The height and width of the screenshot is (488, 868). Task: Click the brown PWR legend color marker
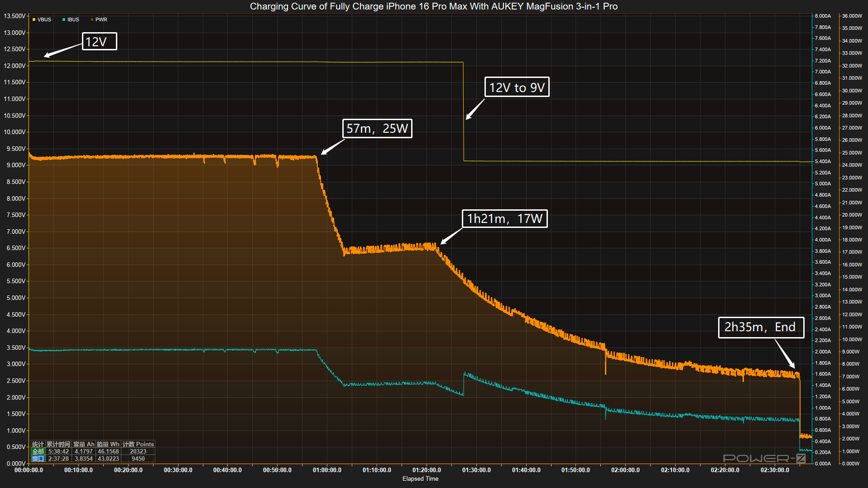tap(92, 19)
